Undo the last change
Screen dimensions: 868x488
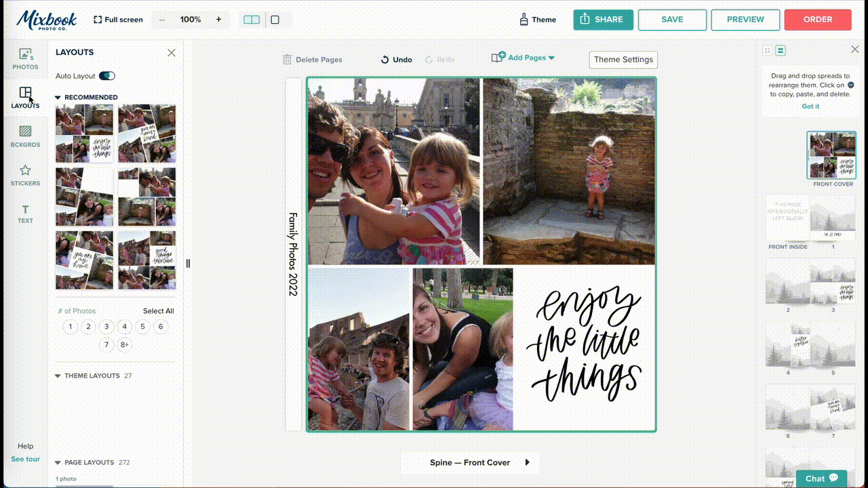click(395, 60)
